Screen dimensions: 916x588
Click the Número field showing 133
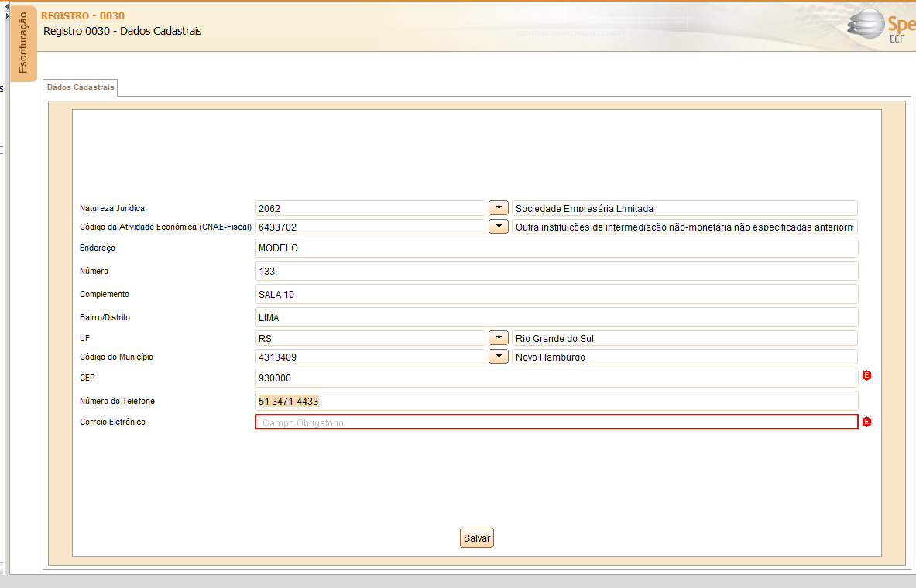(556, 271)
